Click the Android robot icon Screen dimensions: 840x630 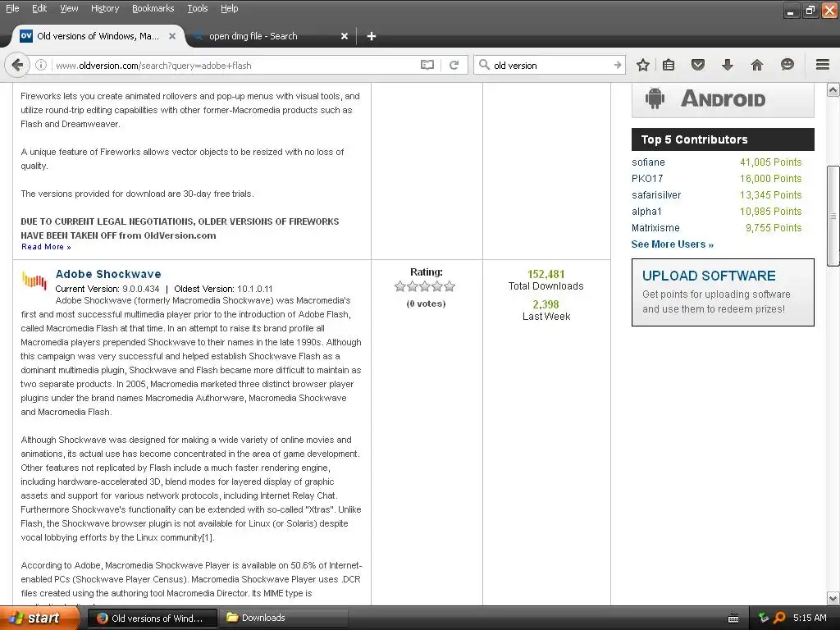(x=655, y=98)
